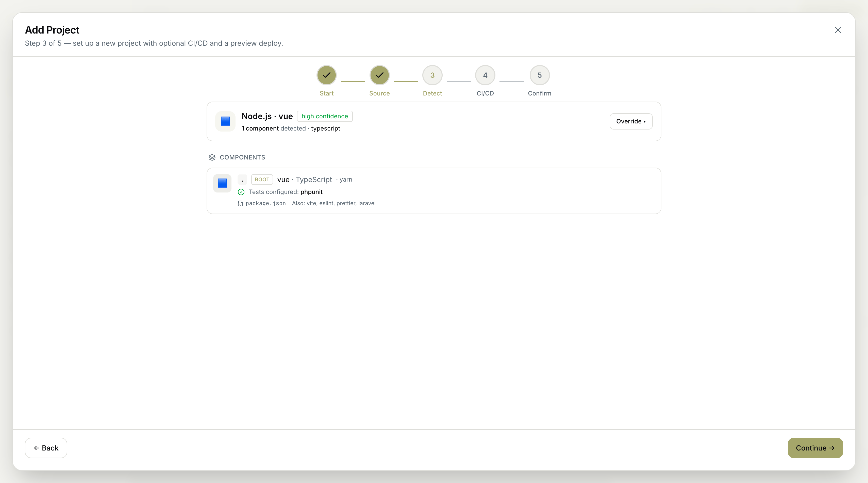
Task: Click the CI/CD step label
Action: (x=485, y=93)
